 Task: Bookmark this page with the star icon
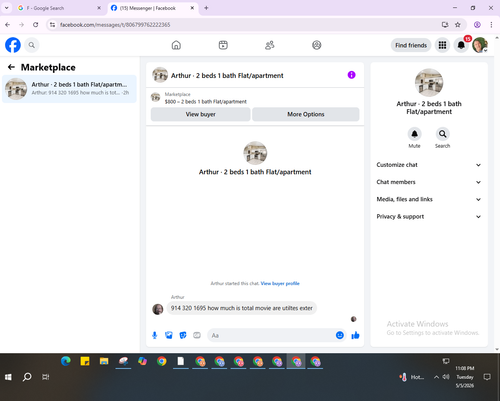tap(458, 25)
